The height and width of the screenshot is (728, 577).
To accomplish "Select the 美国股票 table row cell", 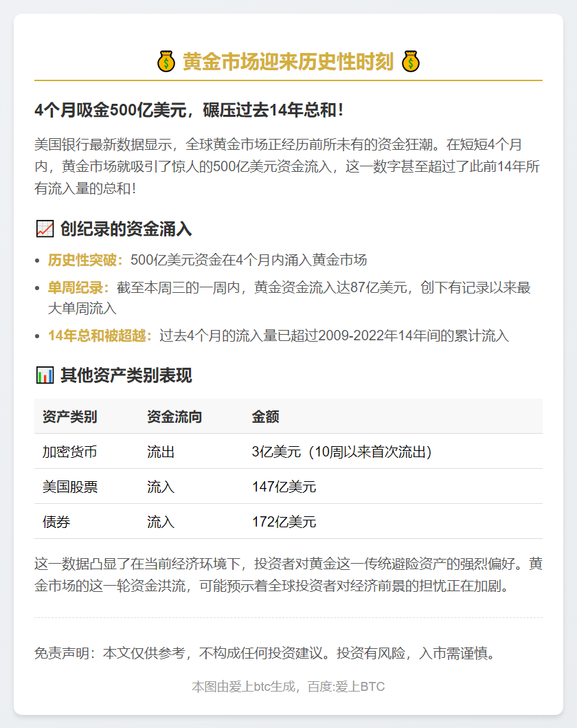I will click(x=69, y=487).
